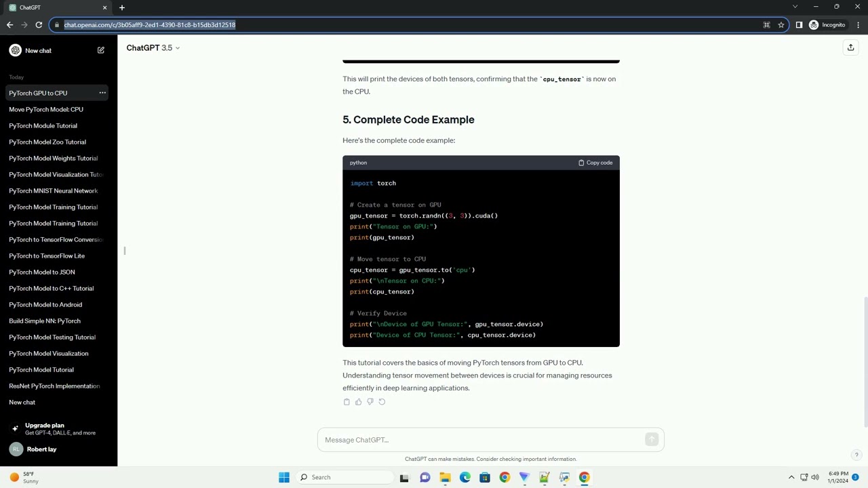The image size is (868, 488).
Task: Click the 5. Complete Code Example heading
Action: 408,119
